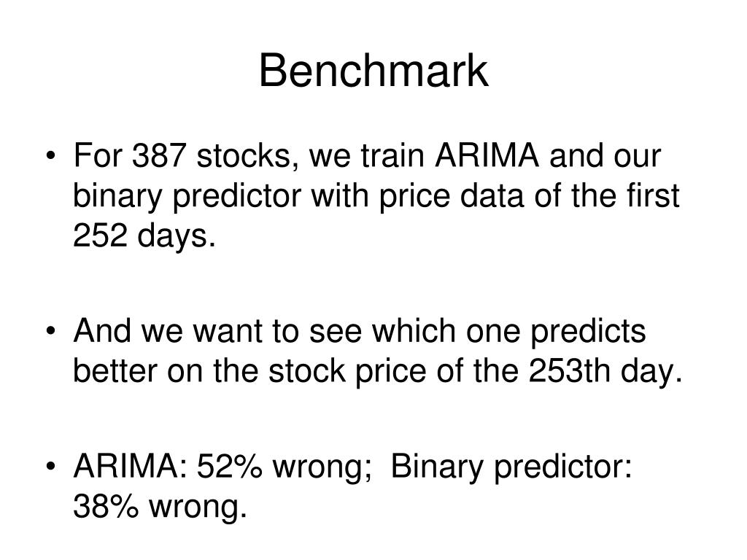Select the text '252 days.'

[144, 236]
